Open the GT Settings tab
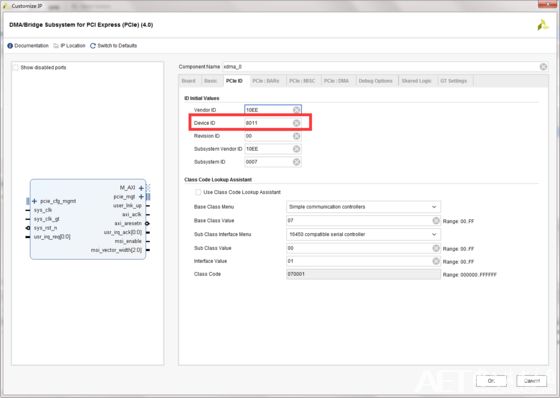This screenshot has height=398, width=560. [454, 81]
